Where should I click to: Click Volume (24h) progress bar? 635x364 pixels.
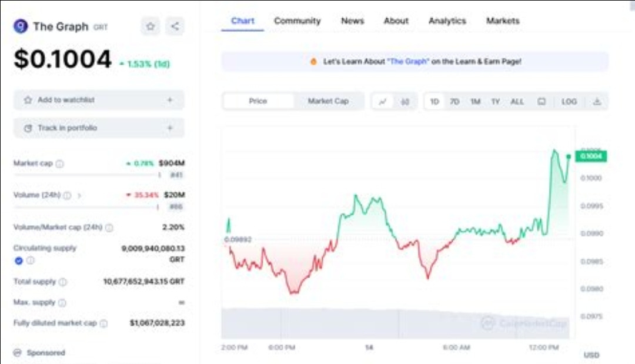click(86, 207)
